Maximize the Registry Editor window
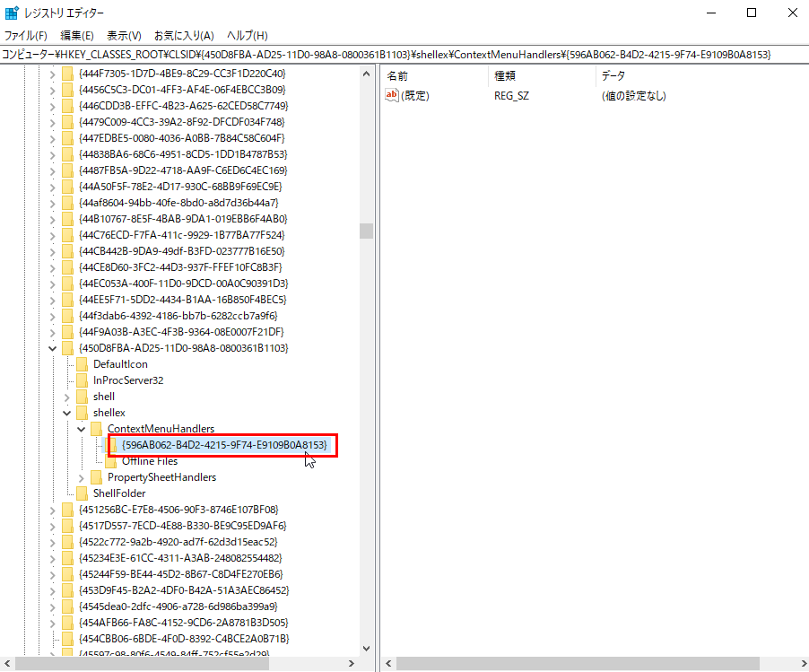Screen dimensions: 809x672 click(x=752, y=13)
